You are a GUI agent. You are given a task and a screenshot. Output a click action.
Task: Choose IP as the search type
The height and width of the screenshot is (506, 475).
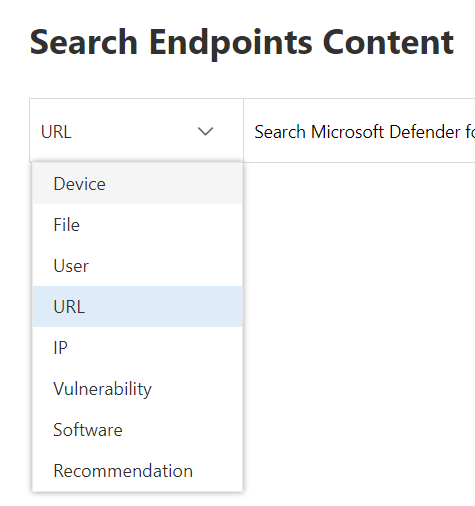[137, 347]
